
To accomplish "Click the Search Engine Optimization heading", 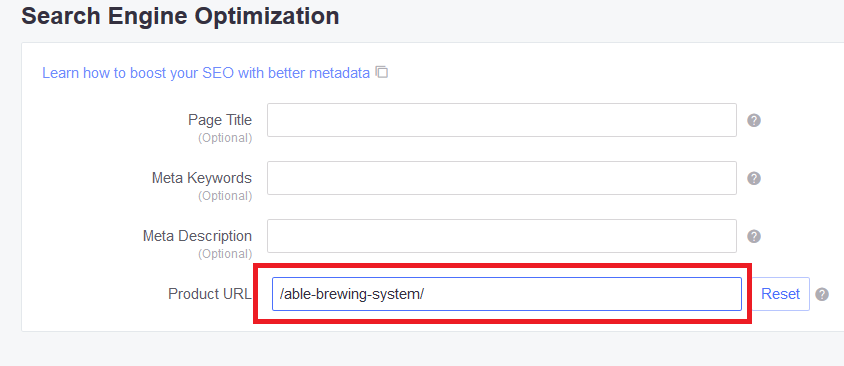I will (180, 16).
